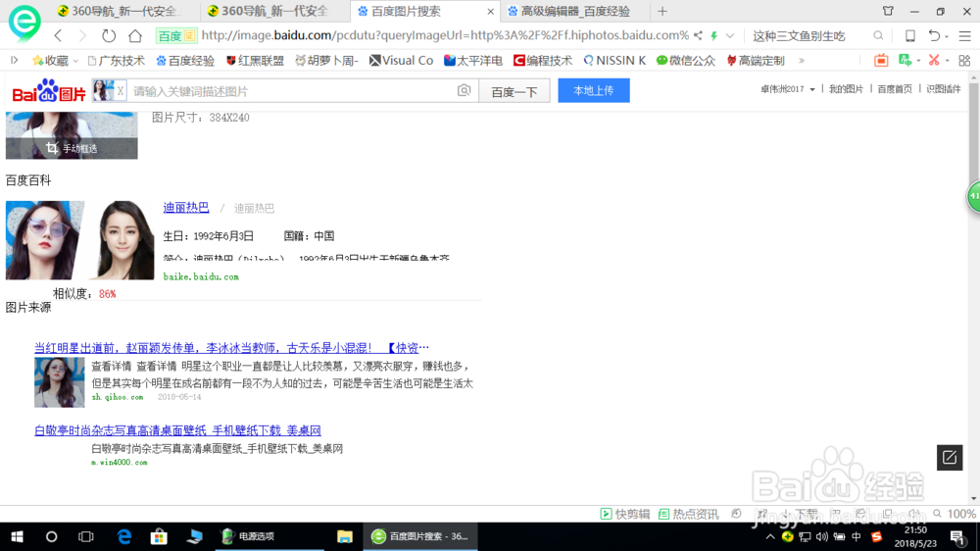Image resolution: width=980 pixels, height=551 pixels.
Task: Click the Baidu 图片 logo
Action: point(49,91)
